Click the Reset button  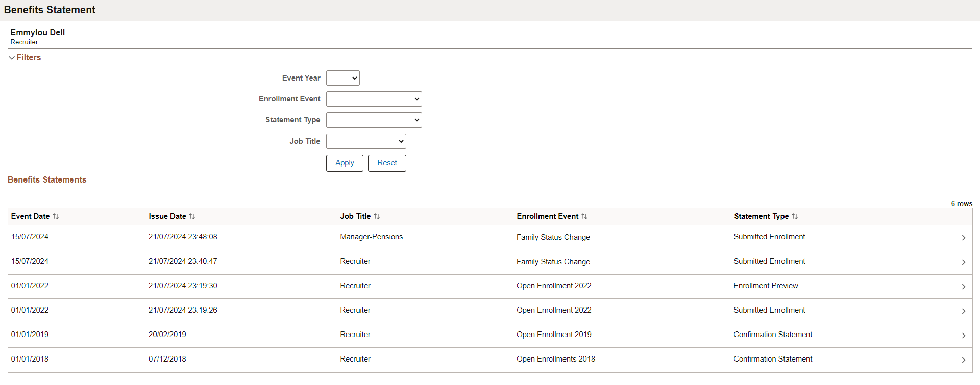click(387, 163)
